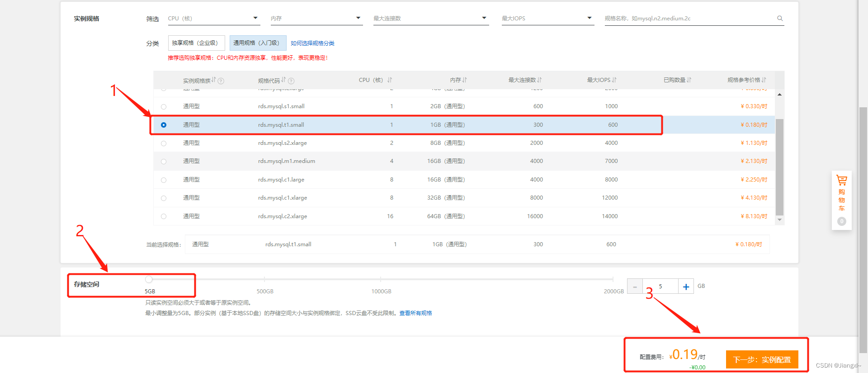Image resolution: width=868 pixels, height=373 pixels.
Task: Click price ¥ 4.130/时 cell
Action: point(754,198)
